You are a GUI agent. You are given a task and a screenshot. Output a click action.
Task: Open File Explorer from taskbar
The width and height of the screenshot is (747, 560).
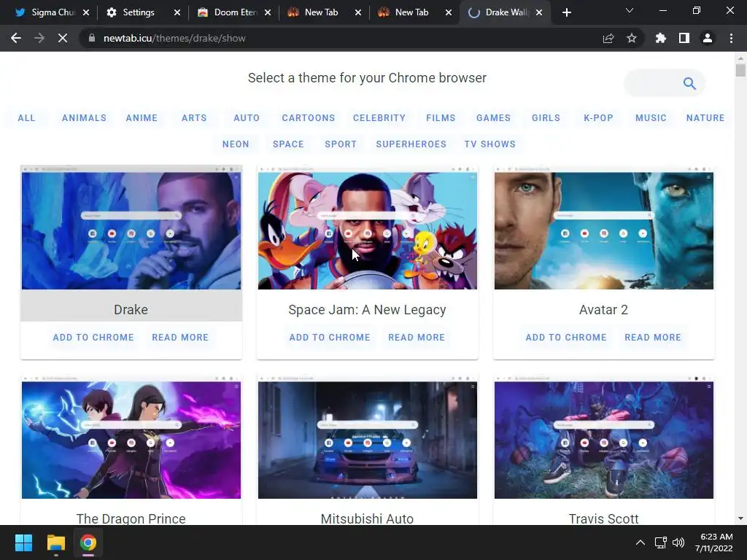coord(55,542)
